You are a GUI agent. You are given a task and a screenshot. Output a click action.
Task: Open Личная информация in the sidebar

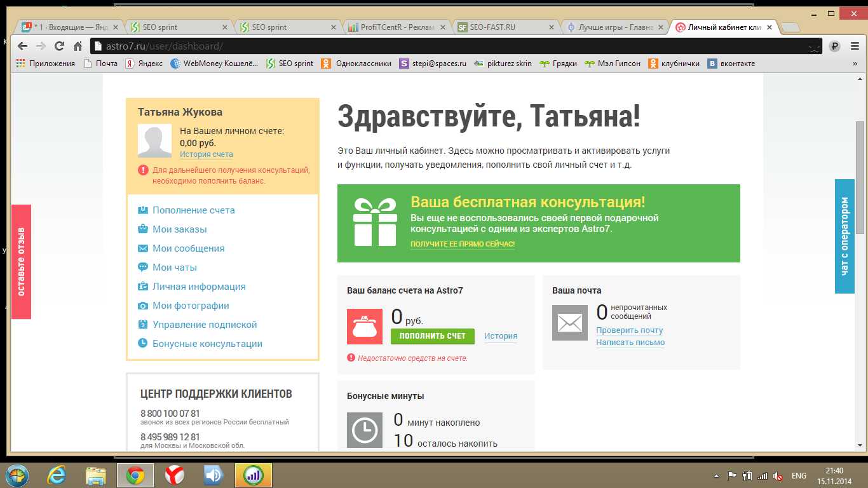click(199, 287)
